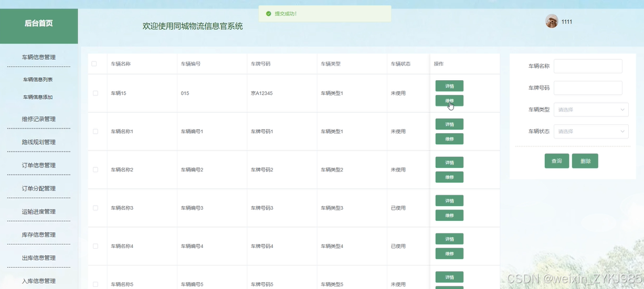The image size is (644, 289).
Task: Check the box for row 车辆名称3
Action: [96, 208]
